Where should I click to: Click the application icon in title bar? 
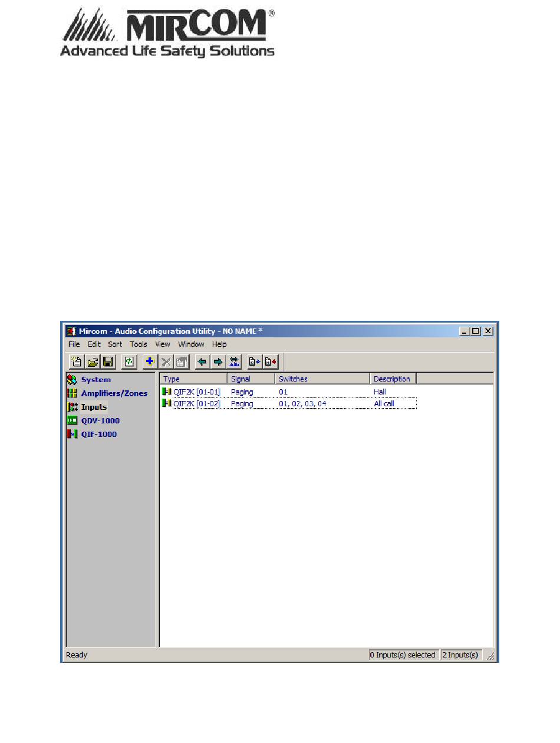[x=71, y=331]
